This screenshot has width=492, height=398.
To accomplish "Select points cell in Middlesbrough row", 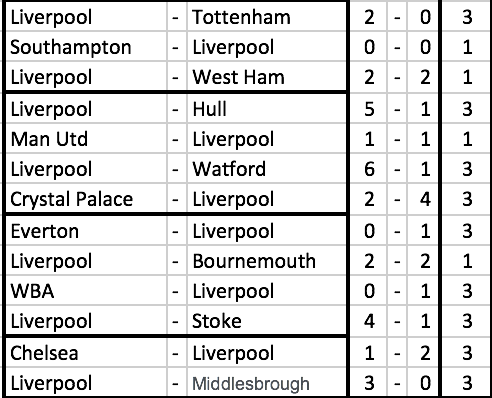I will click(467, 383).
